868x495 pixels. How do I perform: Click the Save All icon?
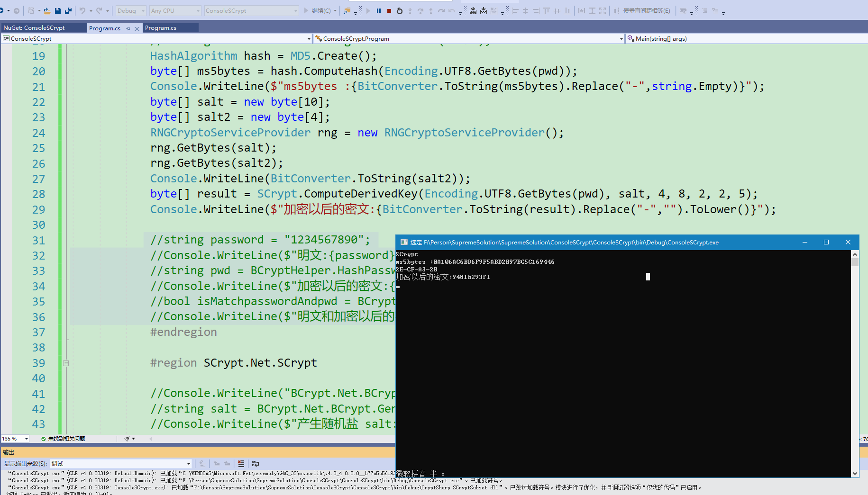(68, 11)
